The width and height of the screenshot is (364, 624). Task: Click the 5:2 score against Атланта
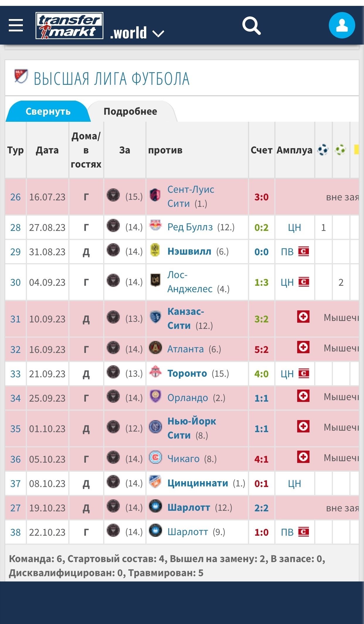click(x=261, y=349)
